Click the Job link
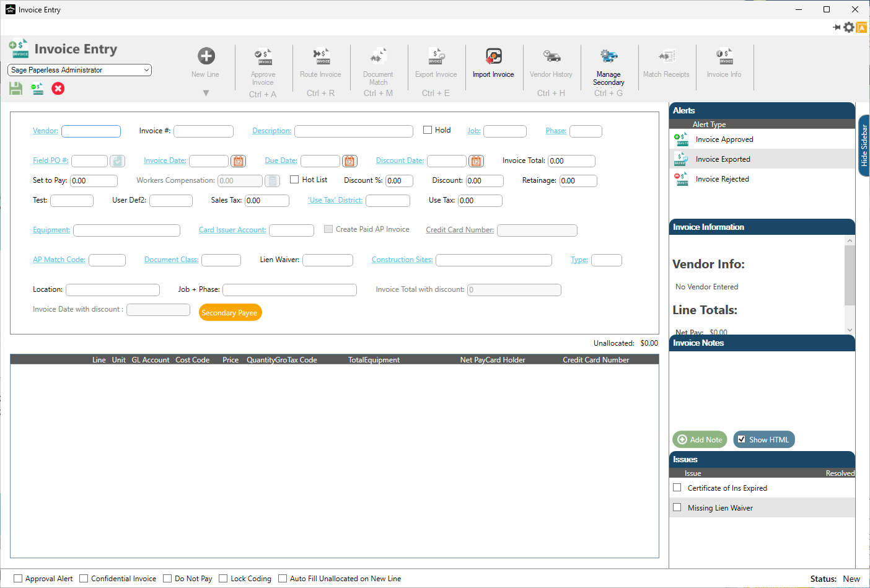This screenshot has height=588, width=870. (x=474, y=131)
